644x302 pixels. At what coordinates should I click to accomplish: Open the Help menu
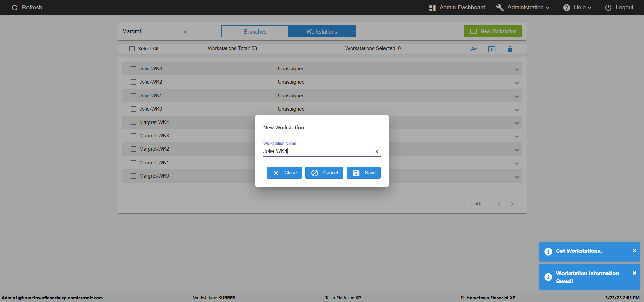click(x=577, y=7)
